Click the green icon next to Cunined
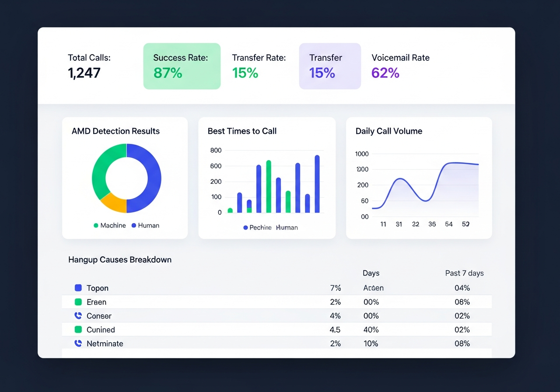Image resolution: width=560 pixels, height=392 pixels. click(x=78, y=329)
